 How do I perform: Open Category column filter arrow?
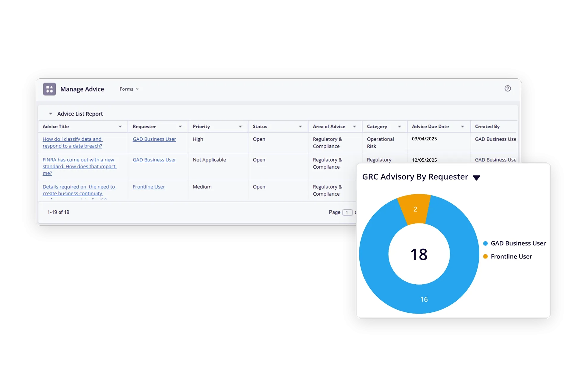400,127
